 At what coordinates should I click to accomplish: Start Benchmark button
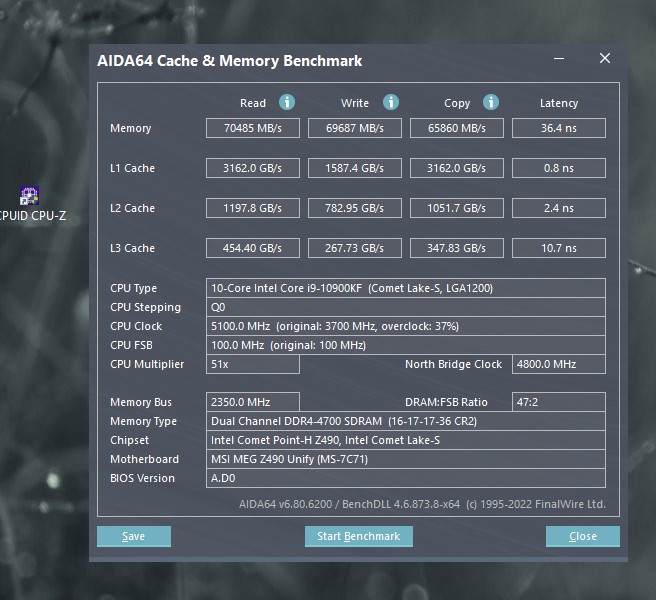click(359, 536)
